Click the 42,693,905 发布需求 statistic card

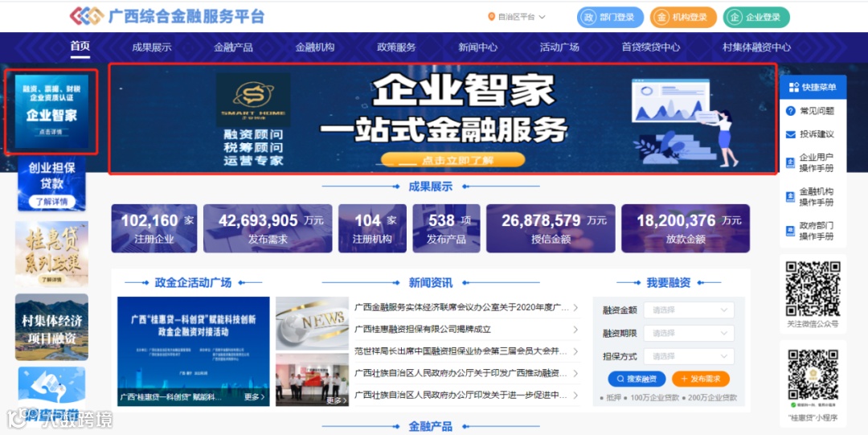(x=268, y=228)
